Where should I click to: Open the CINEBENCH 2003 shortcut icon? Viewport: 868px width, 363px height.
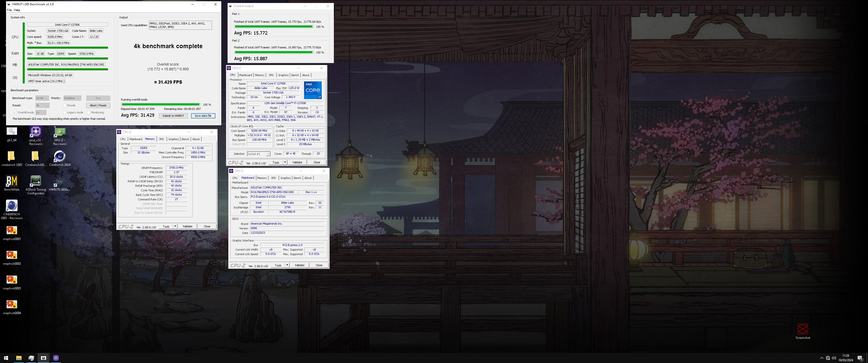(12, 209)
